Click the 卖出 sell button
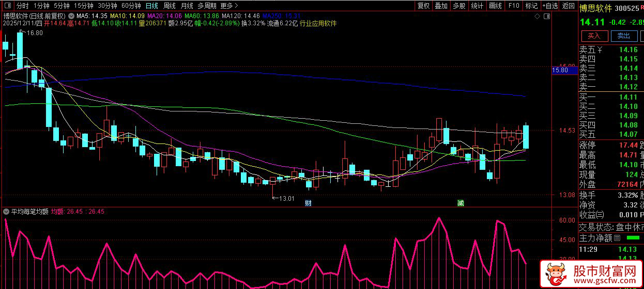Image resolution: width=644 pixels, height=289 pixels. pyautogui.click(x=624, y=36)
